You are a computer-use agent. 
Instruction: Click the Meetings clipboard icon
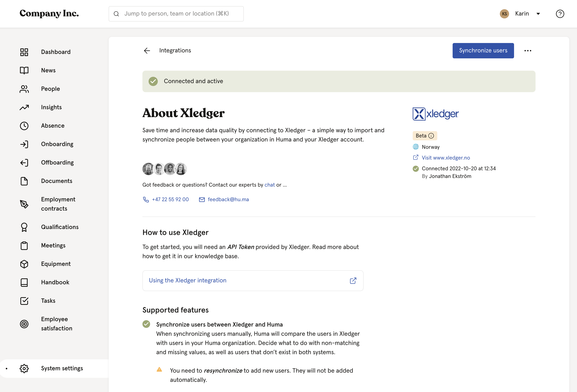pyautogui.click(x=24, y=246)
